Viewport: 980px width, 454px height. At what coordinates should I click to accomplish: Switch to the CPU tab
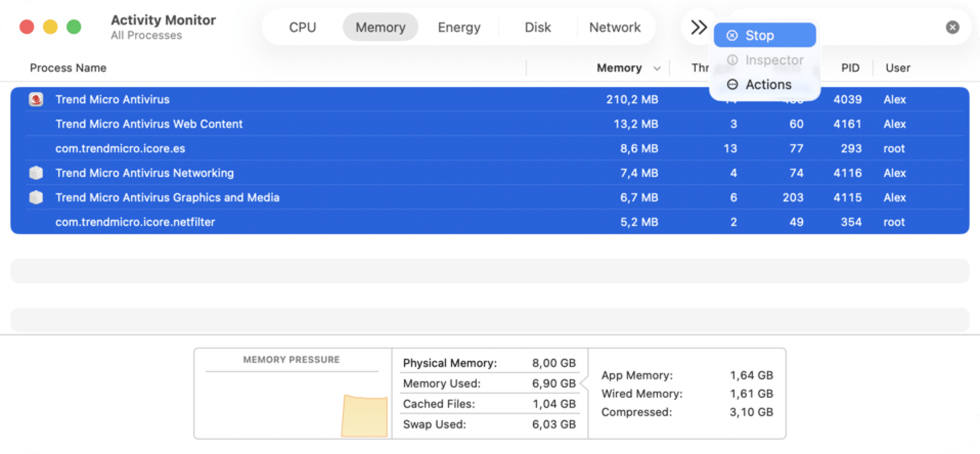pos(302,27)
